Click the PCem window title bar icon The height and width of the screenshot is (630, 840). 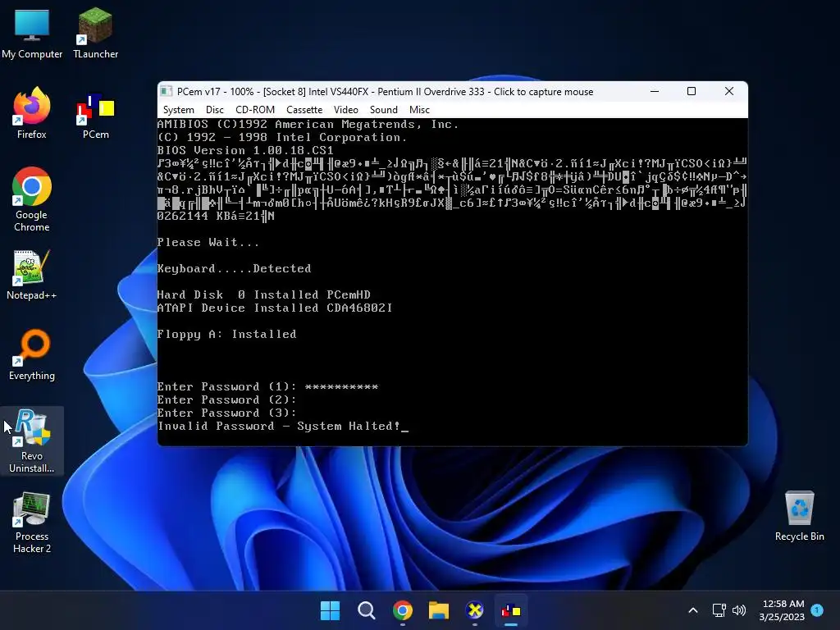click(x=167, y=92)
